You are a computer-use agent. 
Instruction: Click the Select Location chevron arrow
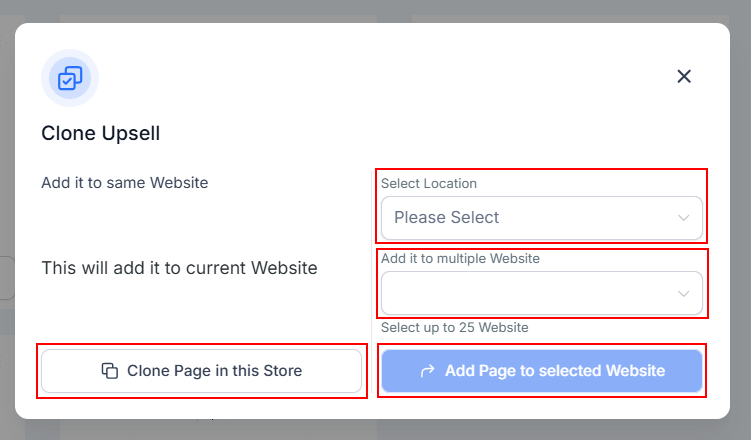[684, 217]
